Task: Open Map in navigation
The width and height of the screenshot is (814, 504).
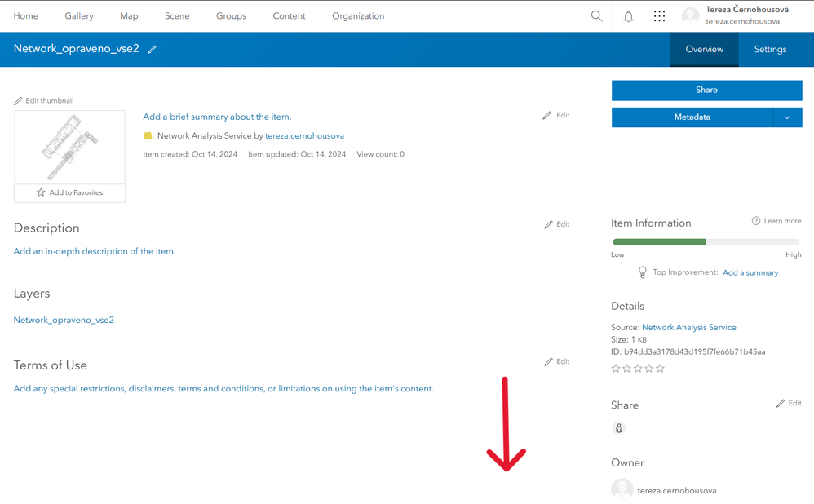Action: tap(129, 16)
